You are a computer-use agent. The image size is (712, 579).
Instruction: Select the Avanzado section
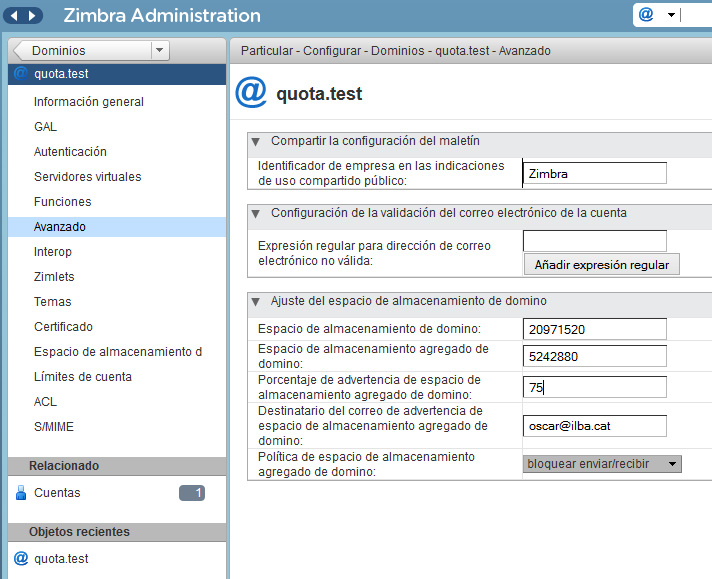117,227
